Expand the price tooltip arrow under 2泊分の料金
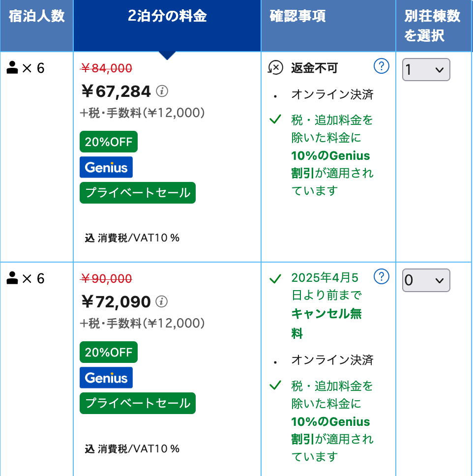This screenshot has width=473, height=476. point(167,54)
